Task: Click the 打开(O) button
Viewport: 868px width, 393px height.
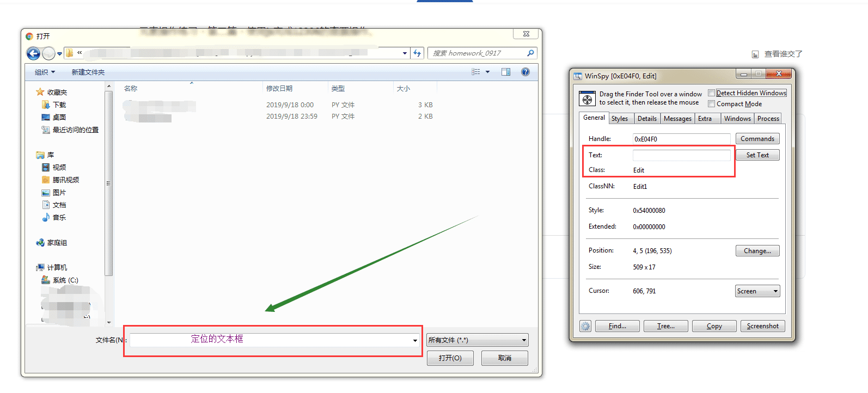Action: coord(450,358)
